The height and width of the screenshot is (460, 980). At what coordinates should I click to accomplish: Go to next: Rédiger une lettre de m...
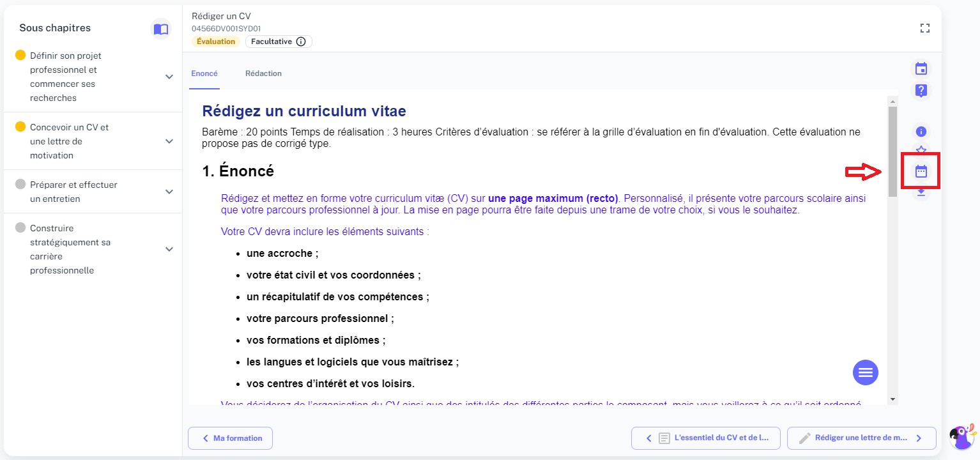pyautogui.click(x=861, y=438)
